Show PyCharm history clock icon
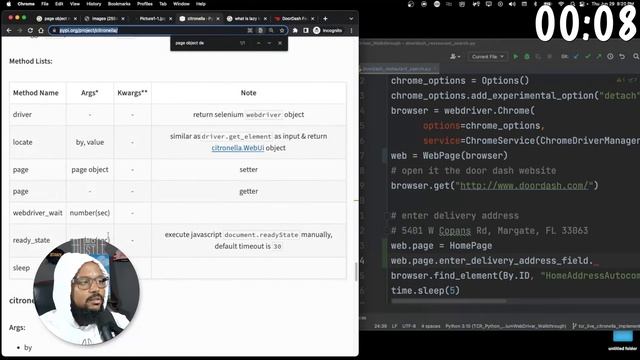Viewport: 640px width, 360px height. [610, 56]
